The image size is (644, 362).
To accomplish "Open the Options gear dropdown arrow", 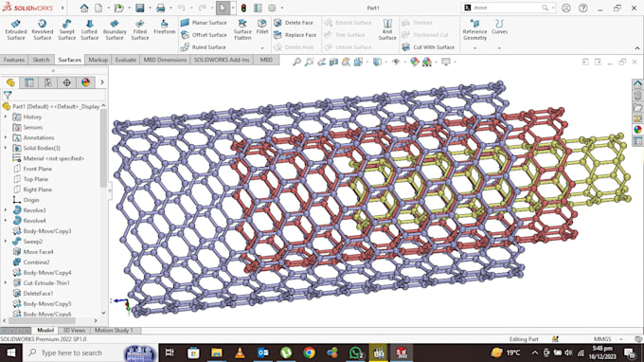I will (x=282, y=8).
